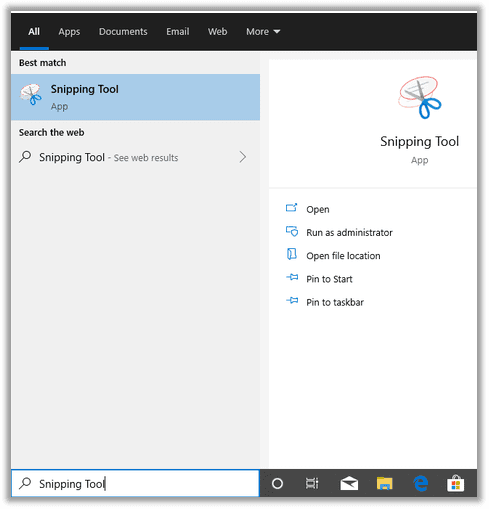
Task: Open Microsoft Store from the taskbar
Action: tap(456, 483)
